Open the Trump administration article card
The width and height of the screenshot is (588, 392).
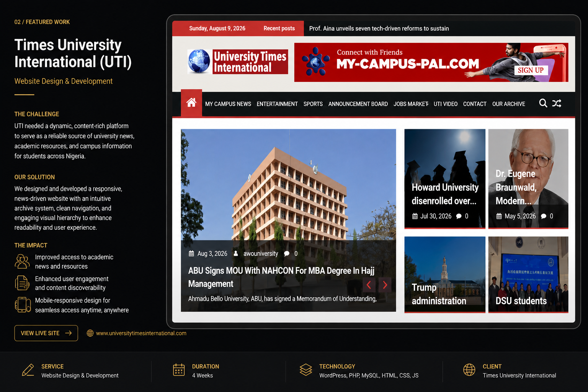coord(445,274)
